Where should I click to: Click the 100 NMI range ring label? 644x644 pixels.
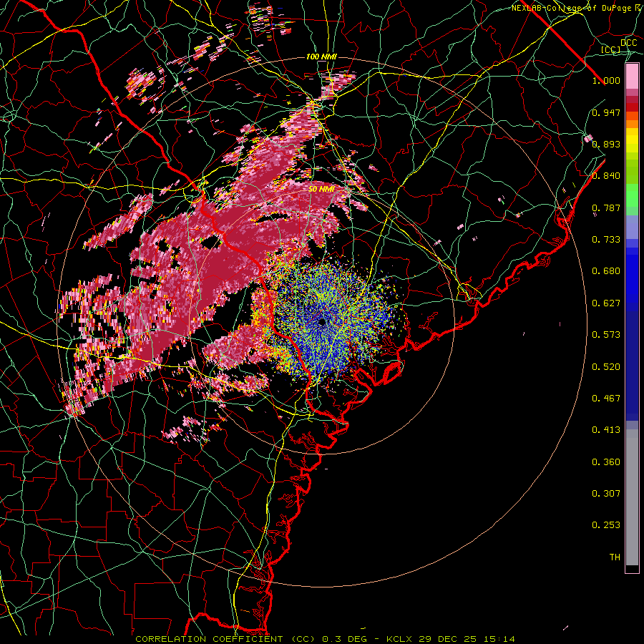(321, 57)
